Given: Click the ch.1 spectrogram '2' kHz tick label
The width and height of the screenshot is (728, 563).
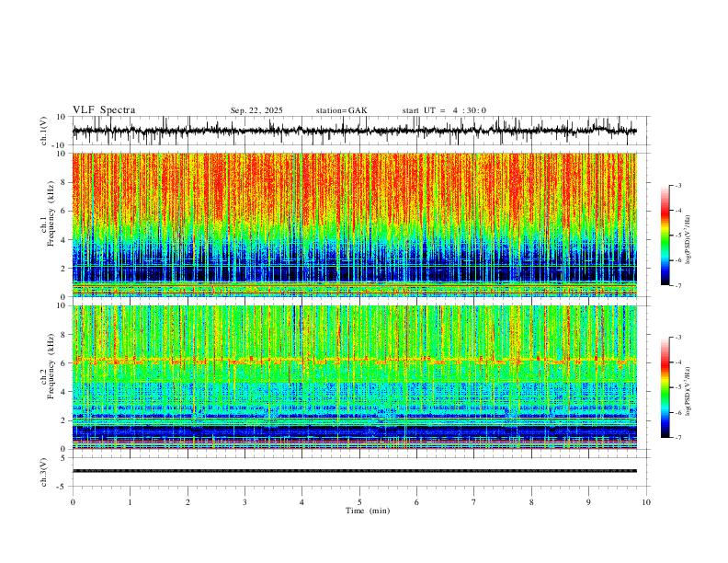Looking at the screenshot, I should [63, 268].
